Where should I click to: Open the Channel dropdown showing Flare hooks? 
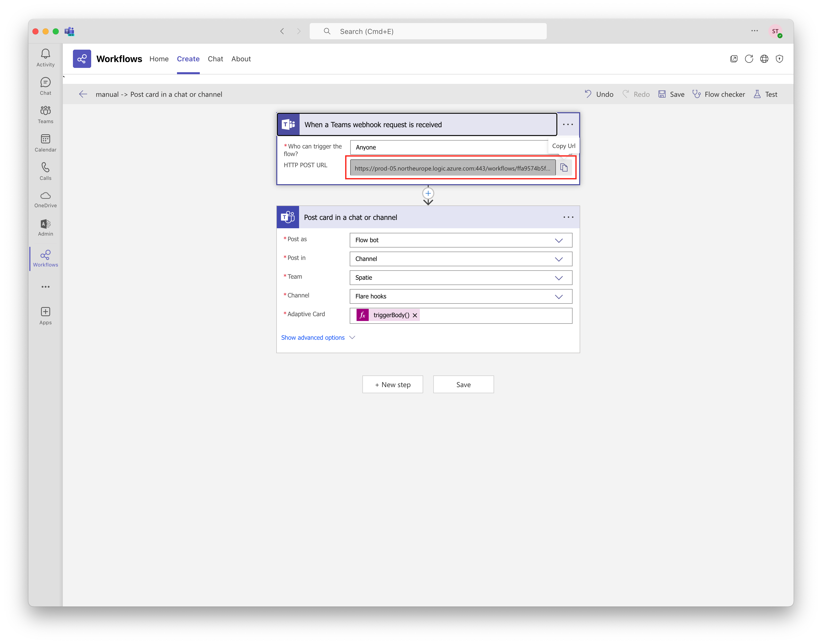[460, 296]
